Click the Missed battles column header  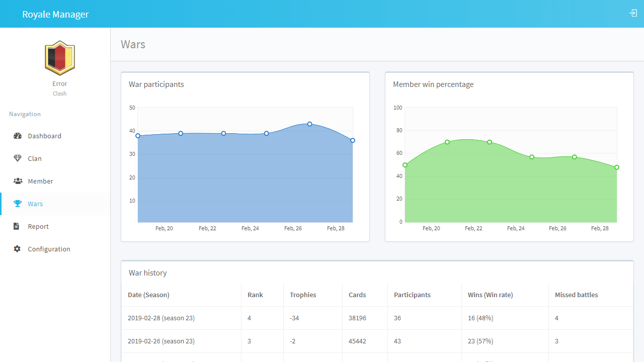click(x=576, y=295)
